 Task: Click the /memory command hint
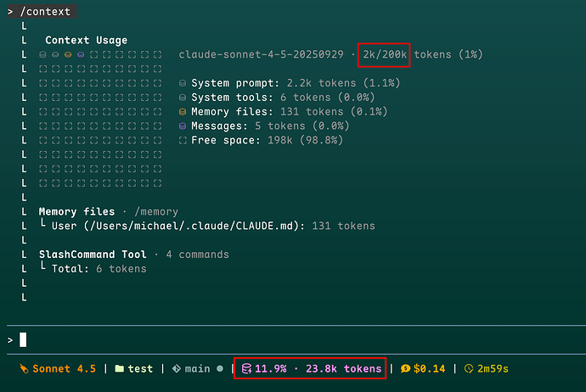[x=156, y=211]
